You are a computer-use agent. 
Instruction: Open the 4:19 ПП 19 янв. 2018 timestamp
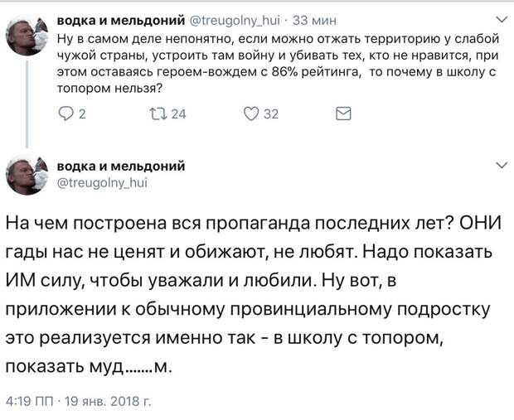[x=79, y=401]
